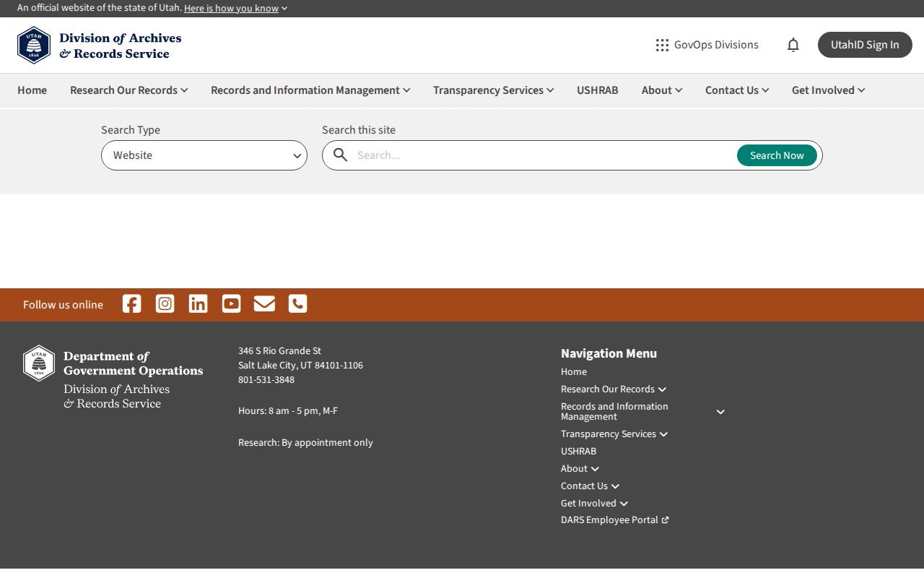
Task: Click the email envelope icon
Action: click(264, 303)
